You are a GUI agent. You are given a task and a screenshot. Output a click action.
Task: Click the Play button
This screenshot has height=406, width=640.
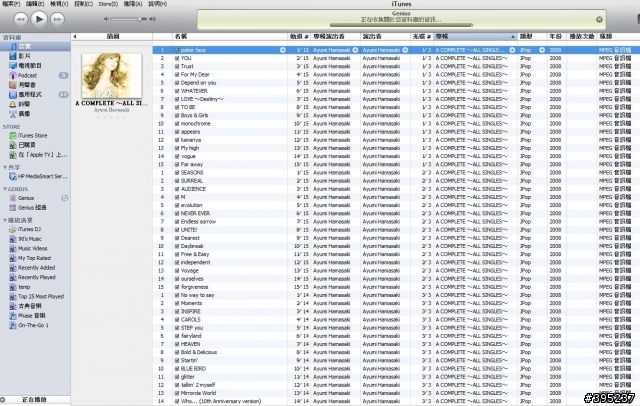[x=39, y=19]
